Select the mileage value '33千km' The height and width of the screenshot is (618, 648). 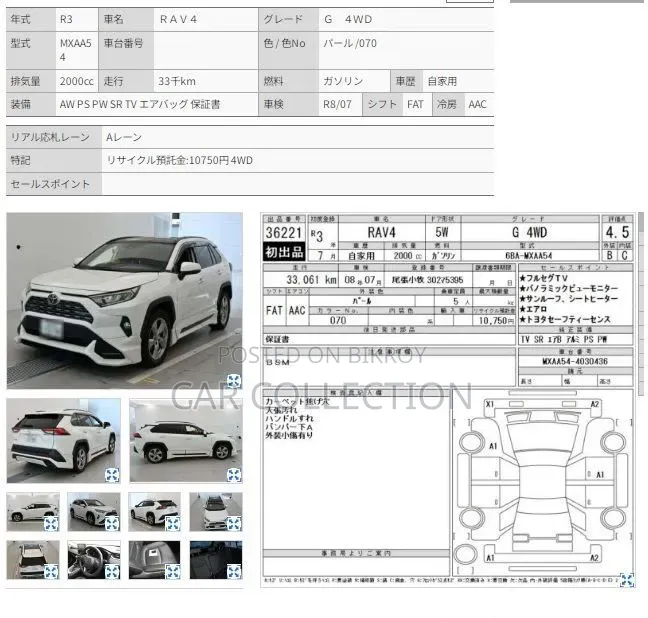pos(176,81)
